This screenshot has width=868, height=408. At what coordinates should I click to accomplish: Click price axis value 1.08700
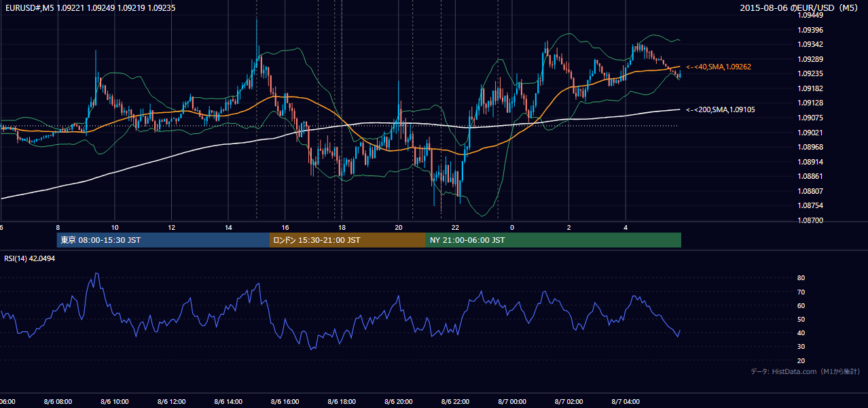[810, 220]
